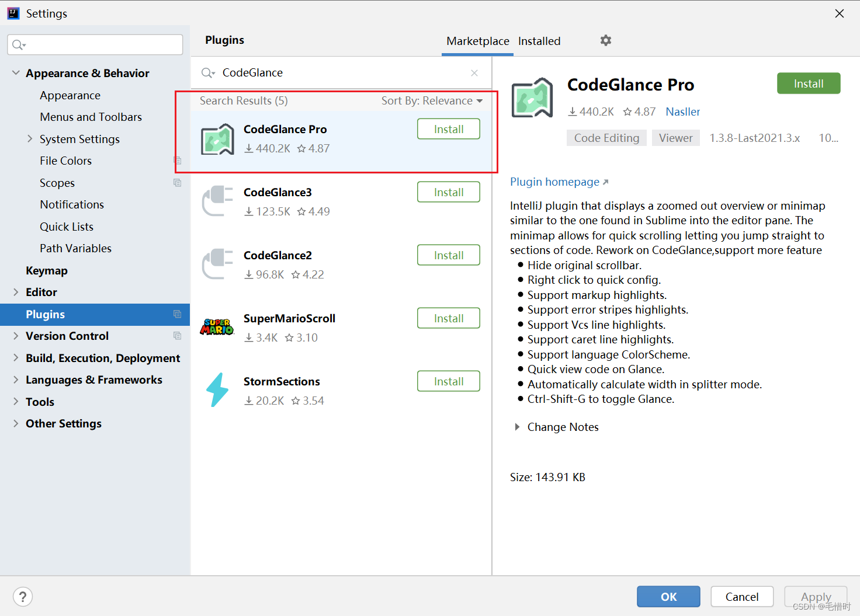Click the large CodeGlance Pro detail icon
This screenshot has width=860, height=616.
(532, 98)
